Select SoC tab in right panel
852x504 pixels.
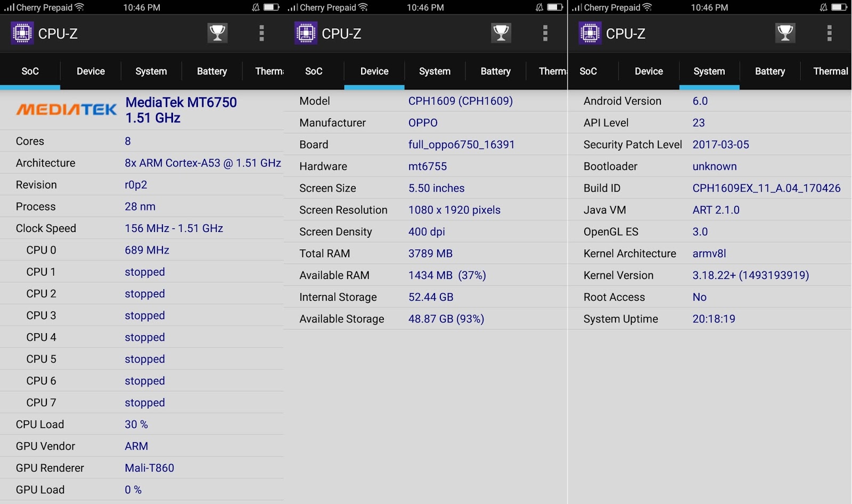pos(588,71)
